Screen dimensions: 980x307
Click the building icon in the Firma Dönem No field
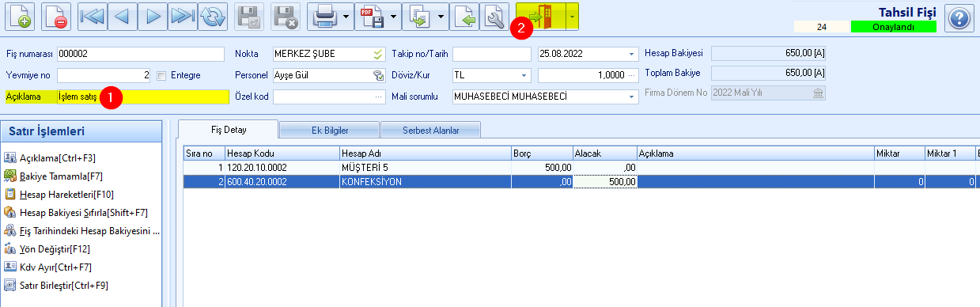(x=818, y=93)
